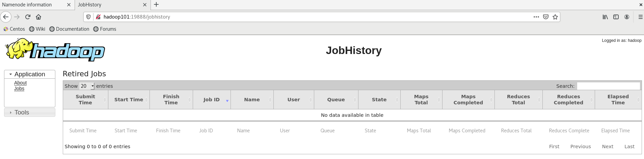Close the JobHistory tab
Viewport: 644px width, 159px height.
click(145, 5)
